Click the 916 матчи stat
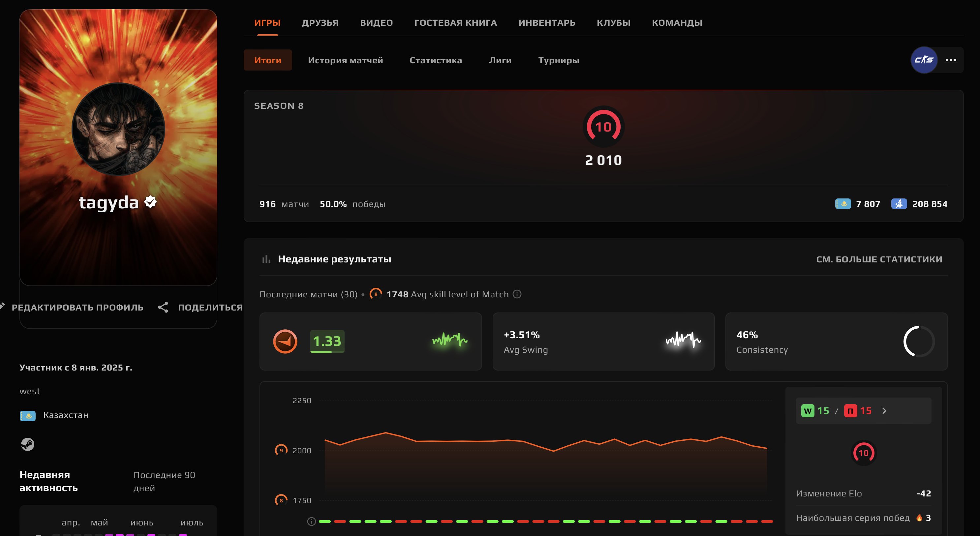 coord(284,204)
